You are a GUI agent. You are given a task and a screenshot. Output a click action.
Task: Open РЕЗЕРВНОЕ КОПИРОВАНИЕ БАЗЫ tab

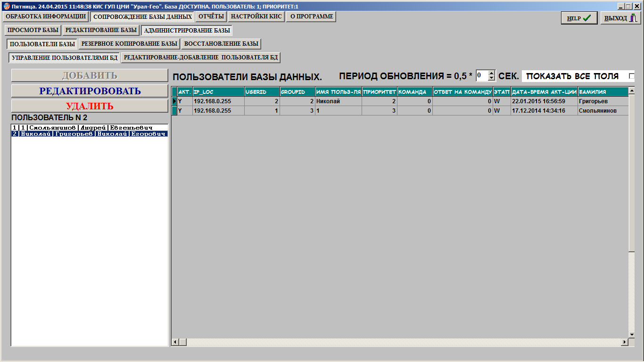click(129, 44)
